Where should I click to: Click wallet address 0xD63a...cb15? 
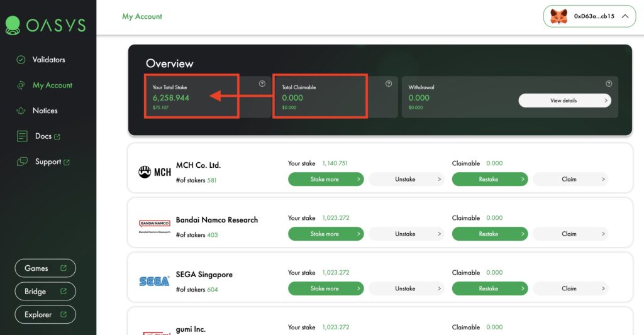[x=594, y=16]
